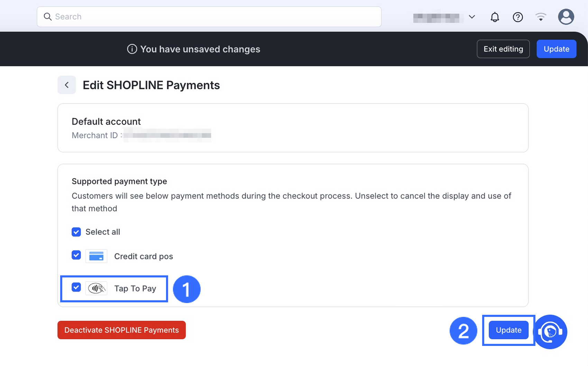Open the user profile avatar

click(566, 17)
